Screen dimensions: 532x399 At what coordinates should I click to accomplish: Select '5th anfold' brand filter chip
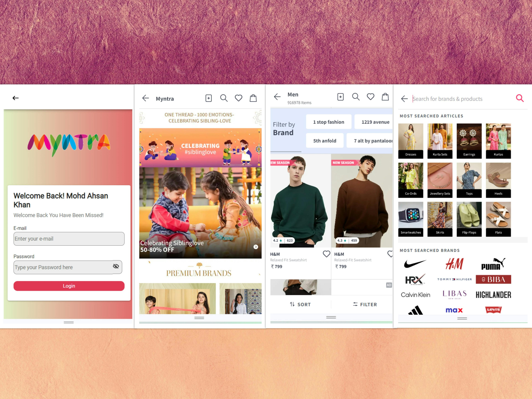click(324, 141)
